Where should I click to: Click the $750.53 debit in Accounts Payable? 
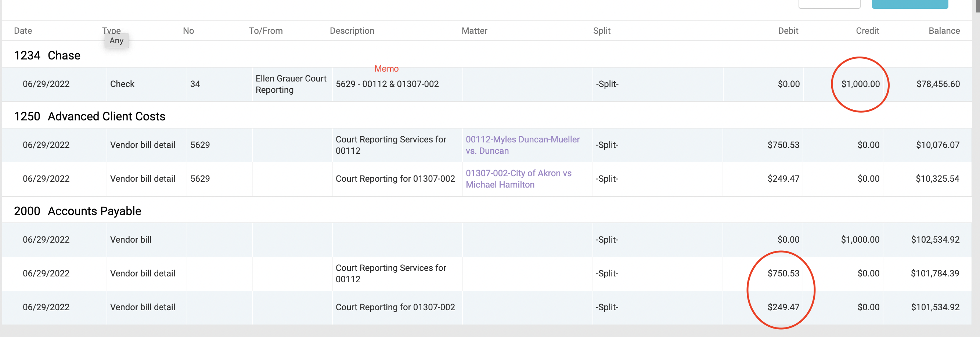(783, 273)
